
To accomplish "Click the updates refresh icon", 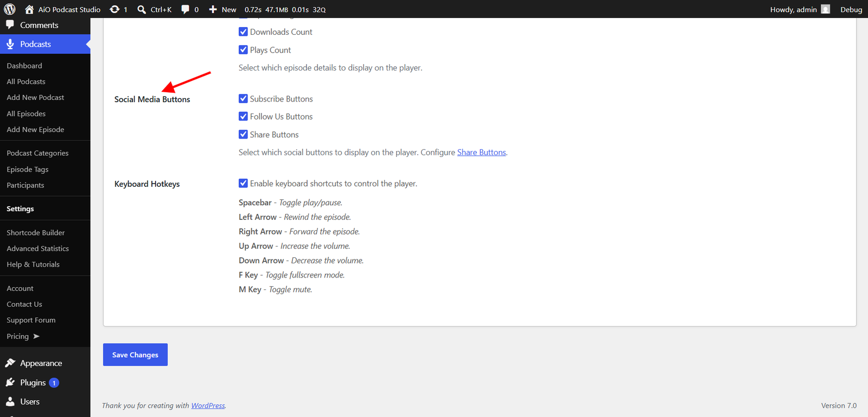I will click(x=114, y=9).
